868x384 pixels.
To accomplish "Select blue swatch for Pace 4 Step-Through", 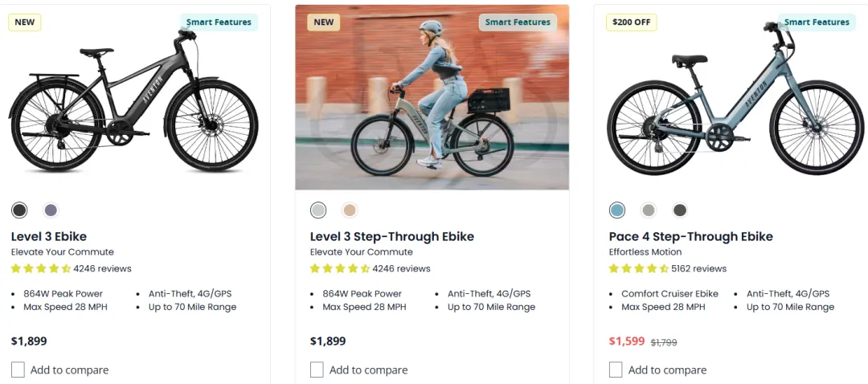I will pyautogui.click(x=617, y=210).
